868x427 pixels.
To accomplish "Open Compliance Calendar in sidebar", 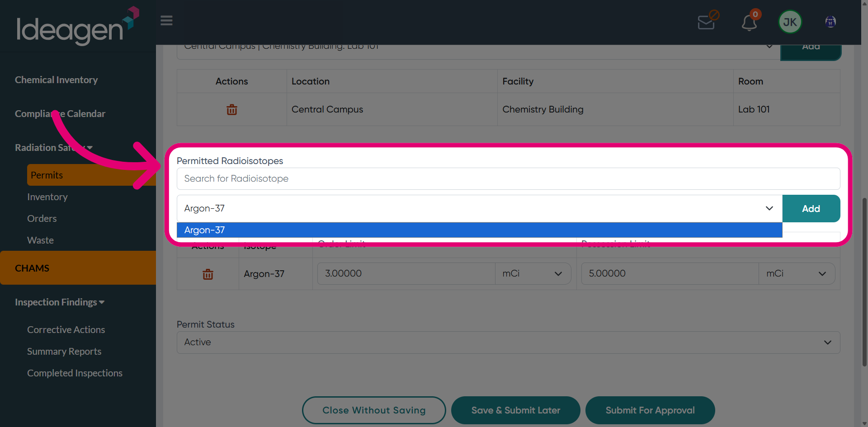I will click(x=60, y=114).
